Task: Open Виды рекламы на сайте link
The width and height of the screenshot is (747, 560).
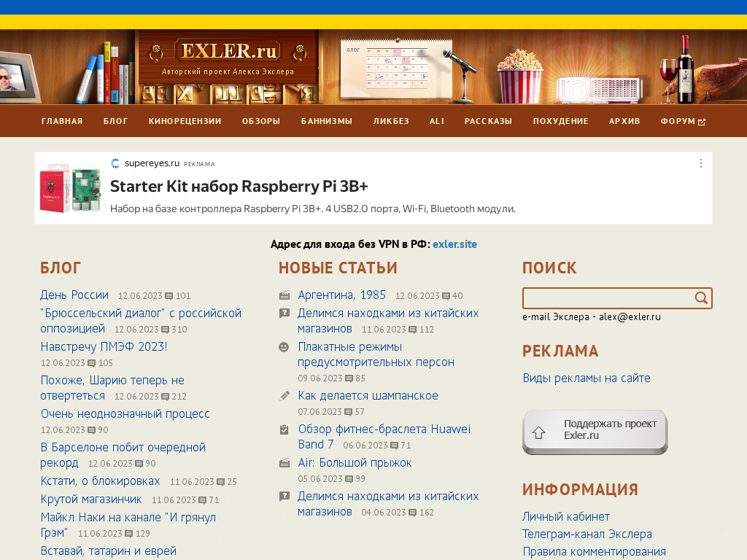Action: (x=587, y=378)
